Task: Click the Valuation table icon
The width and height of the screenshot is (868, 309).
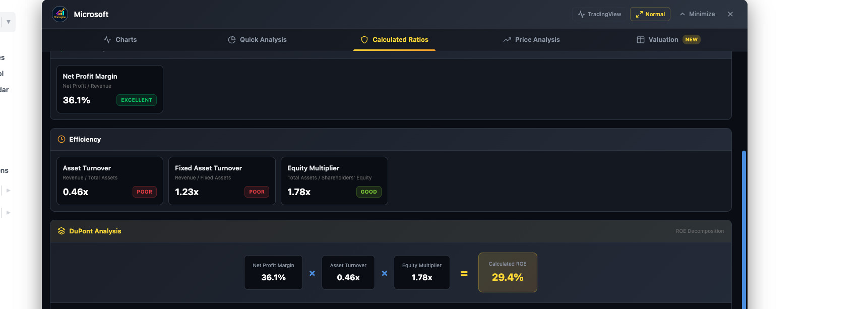Action: point(641,40)
